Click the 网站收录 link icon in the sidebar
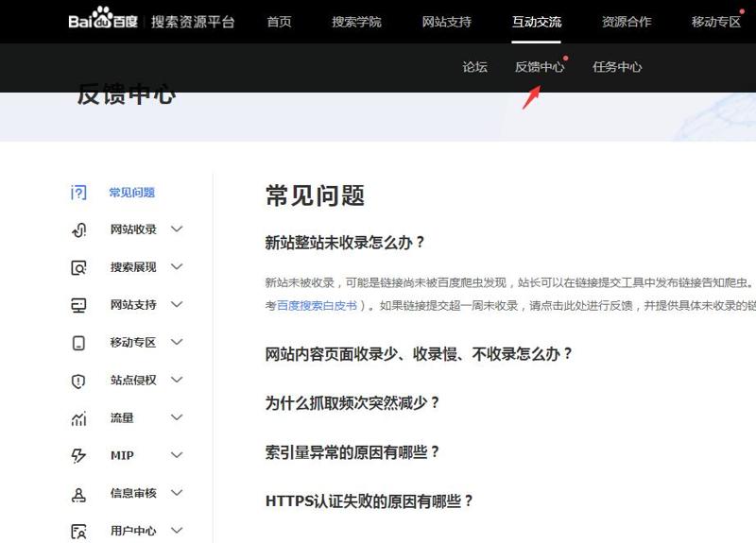Image resolution: width=756 pixels, height=543 pixels. [x=78, y=229]
